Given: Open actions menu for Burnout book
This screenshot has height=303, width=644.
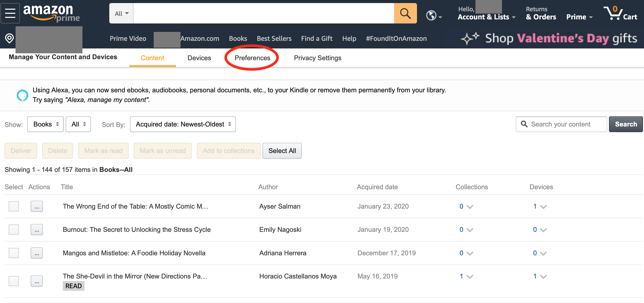Looking at the screenshot, I should click(x=37, y=230).
